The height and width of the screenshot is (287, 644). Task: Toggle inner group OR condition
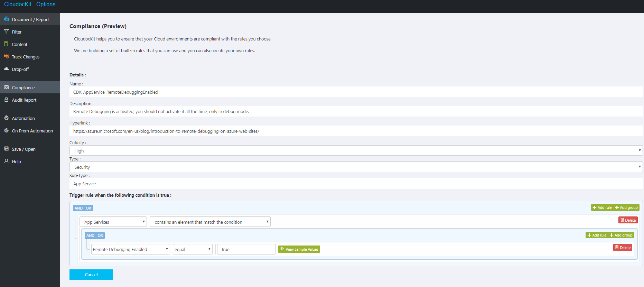coord(100,235)
